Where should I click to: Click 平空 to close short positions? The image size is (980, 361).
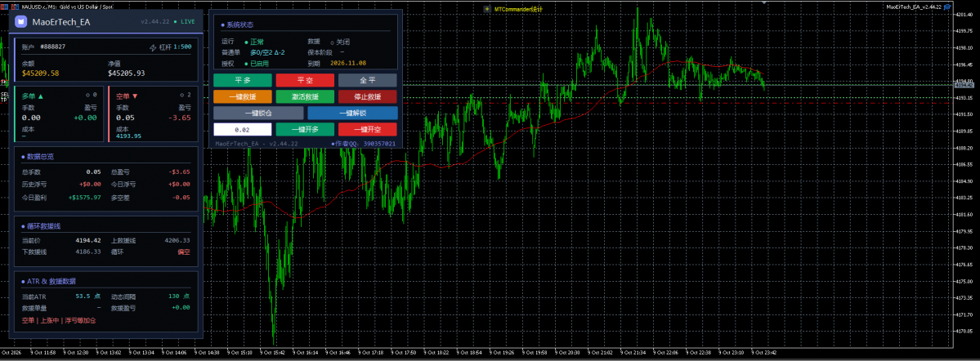[x=305, y=80]
